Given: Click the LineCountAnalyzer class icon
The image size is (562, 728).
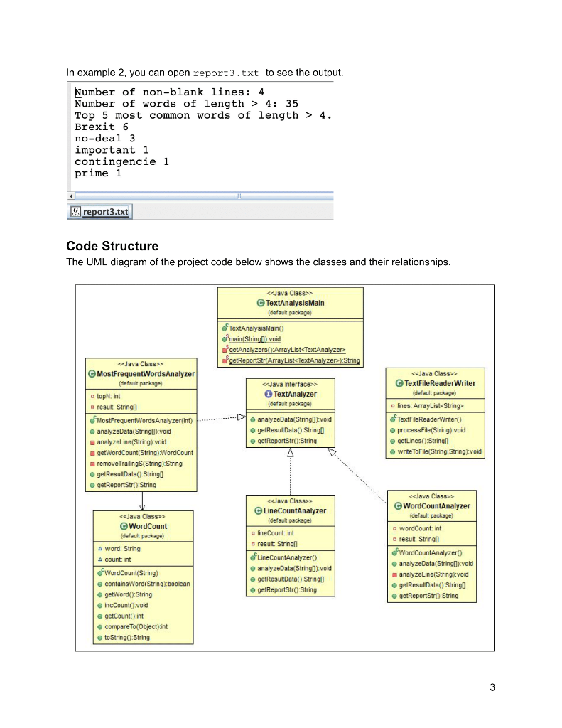Looking at the screenshot, I should coord(259,510).
